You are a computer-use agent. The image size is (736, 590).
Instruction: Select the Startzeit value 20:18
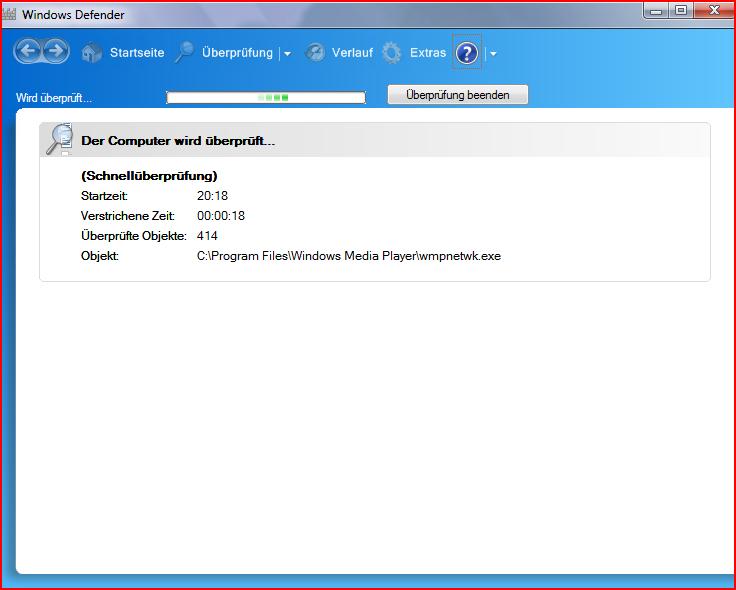pyautogui.click(x=213, y=196)
